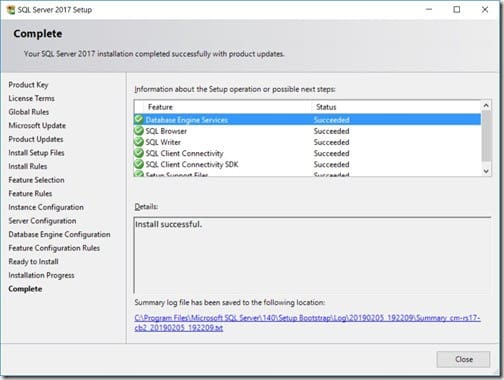Click the Server Configuration step
Screen dimensions: 504x380
click(x=42, y=221)
